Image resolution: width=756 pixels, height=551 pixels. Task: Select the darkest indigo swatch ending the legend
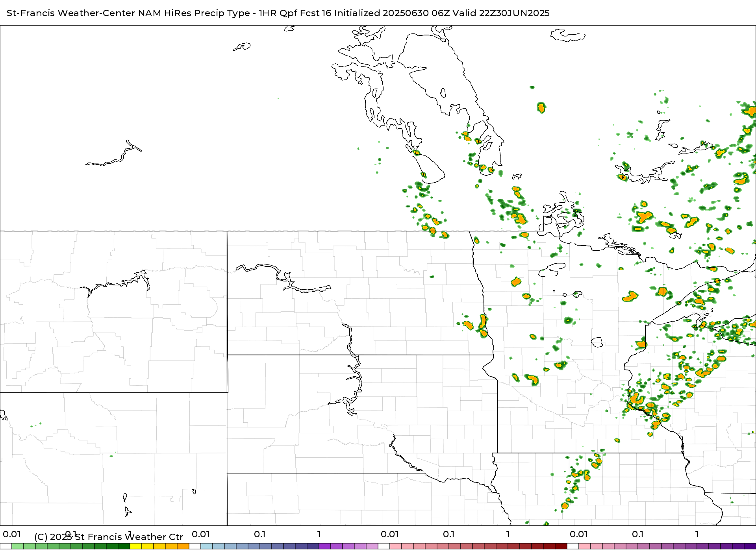(750, 546)
